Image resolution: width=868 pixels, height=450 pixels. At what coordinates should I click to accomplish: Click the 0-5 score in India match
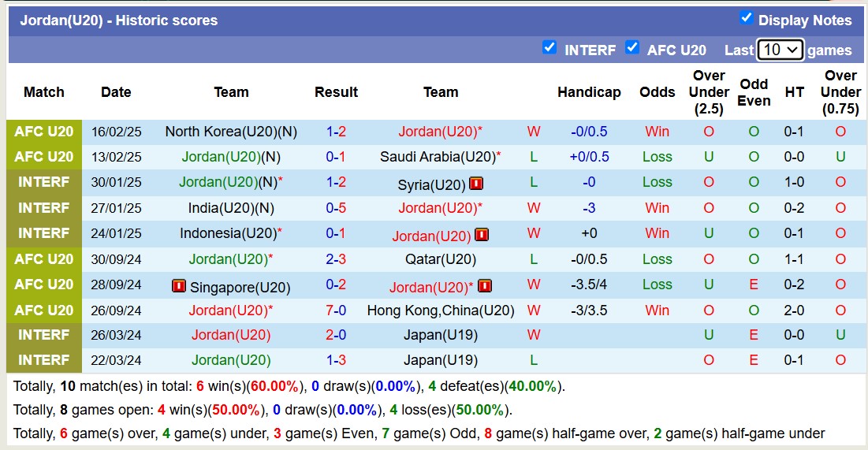336,208
